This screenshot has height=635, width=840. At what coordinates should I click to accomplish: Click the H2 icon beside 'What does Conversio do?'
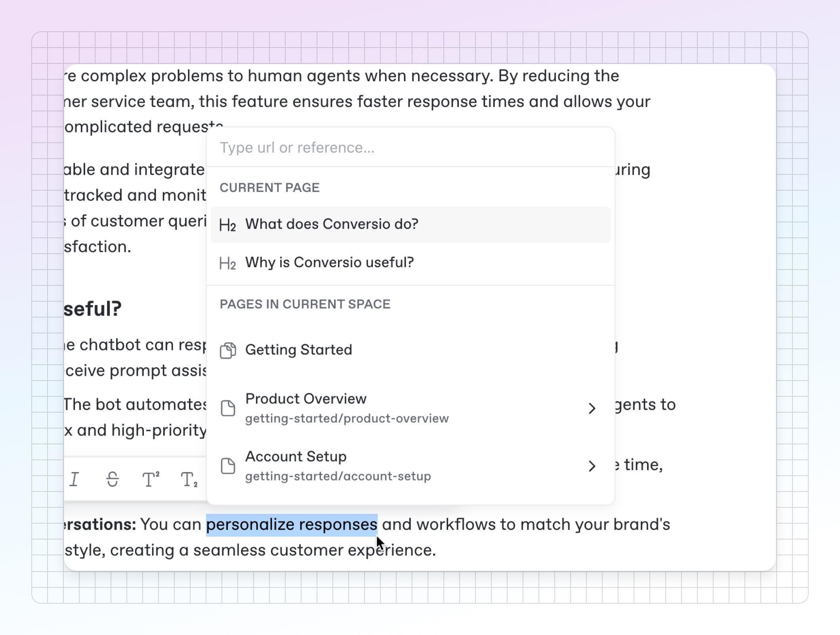(x=228, y=225)
